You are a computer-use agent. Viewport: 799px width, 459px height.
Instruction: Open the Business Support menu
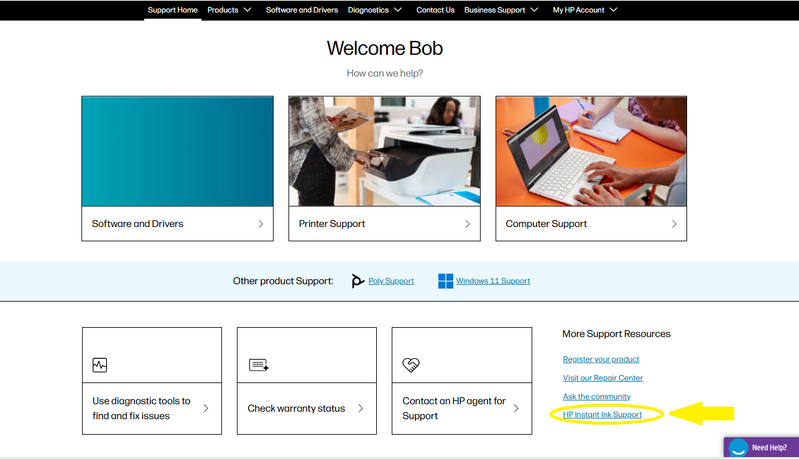pyautogui.click(x=494, y=10)
